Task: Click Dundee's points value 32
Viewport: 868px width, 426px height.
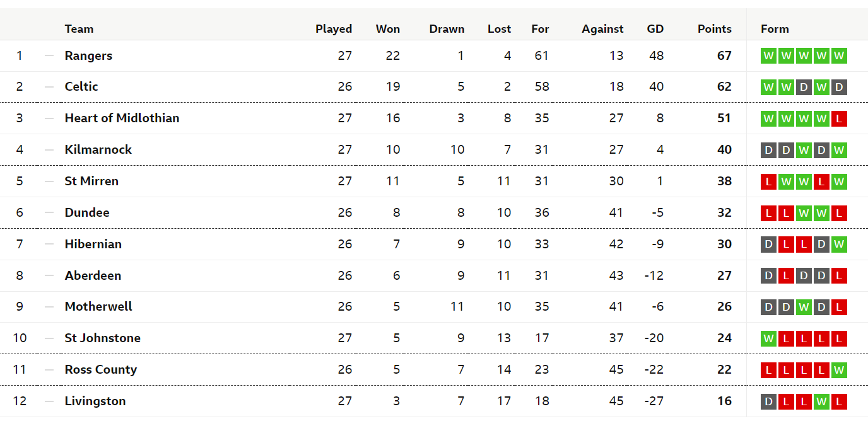Action: coord(724,212)
